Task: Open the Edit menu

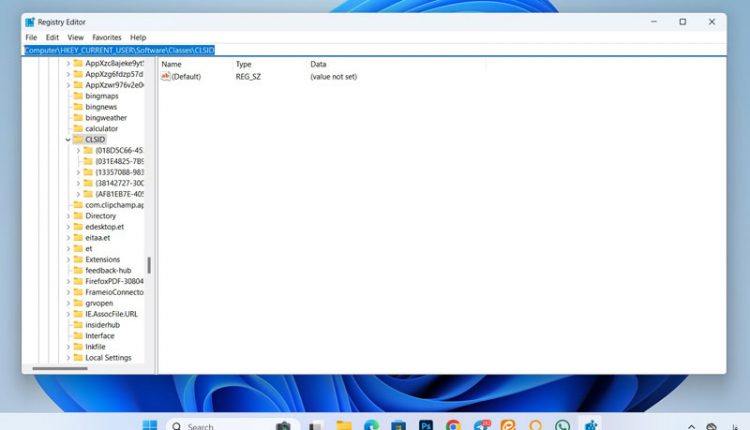Action: (x=52, y=37)
